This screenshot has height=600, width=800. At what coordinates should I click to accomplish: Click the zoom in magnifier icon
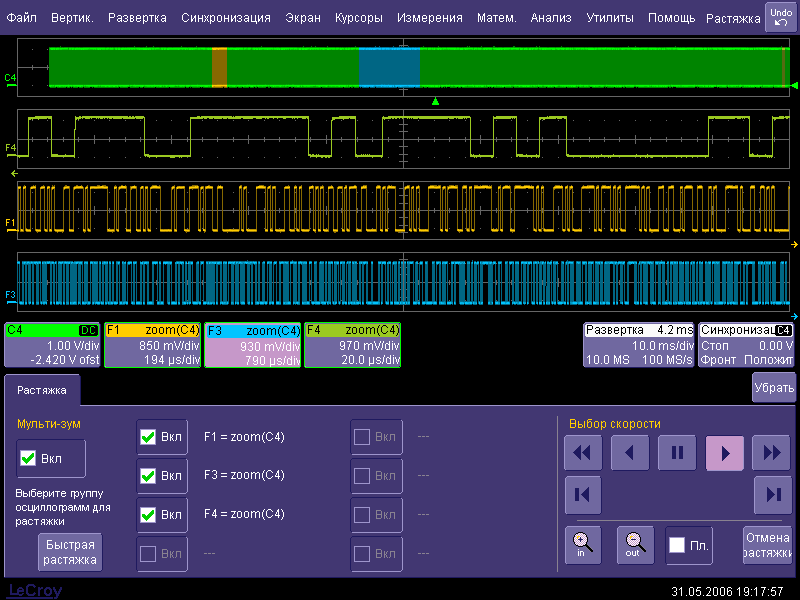(x=583, y=543)
